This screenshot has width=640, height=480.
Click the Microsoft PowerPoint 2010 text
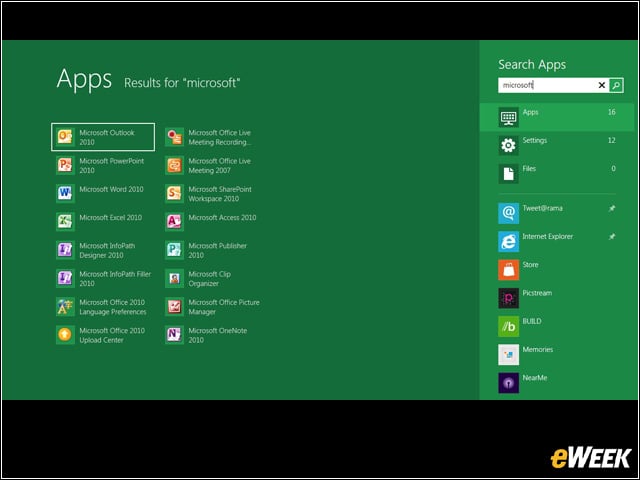point(111,166)
